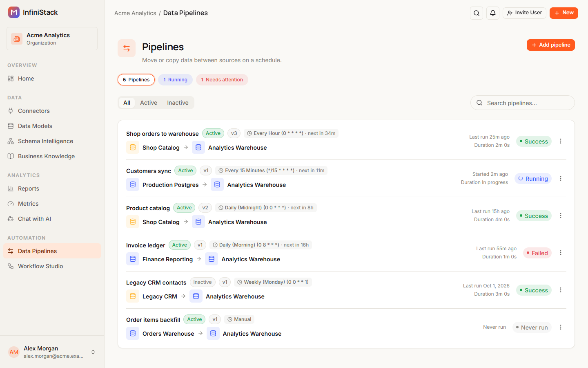Open Home in sidebar
This screenshot has height=368, width=588.
52,79
